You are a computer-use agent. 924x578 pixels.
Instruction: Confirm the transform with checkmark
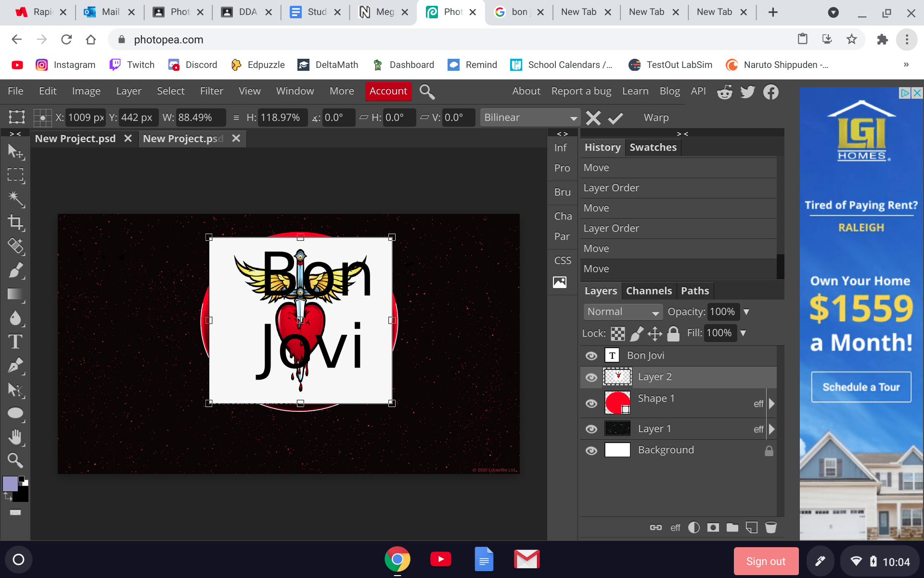coord(616,118)
